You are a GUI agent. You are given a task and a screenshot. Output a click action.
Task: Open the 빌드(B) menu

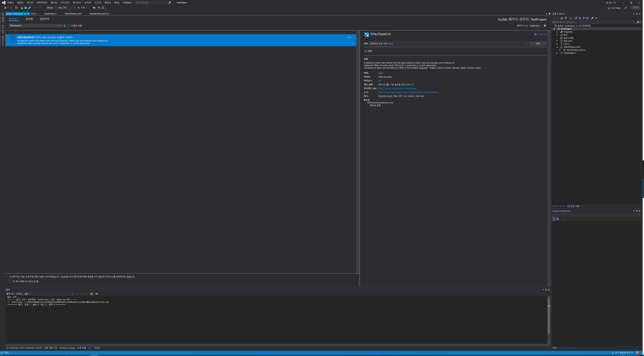point(54,3)
